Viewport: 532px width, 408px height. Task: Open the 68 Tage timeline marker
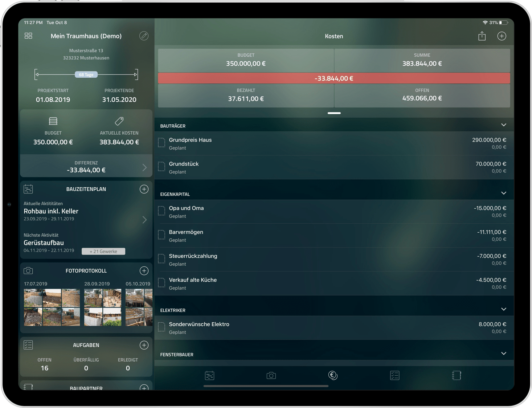[x=86, y=74]
